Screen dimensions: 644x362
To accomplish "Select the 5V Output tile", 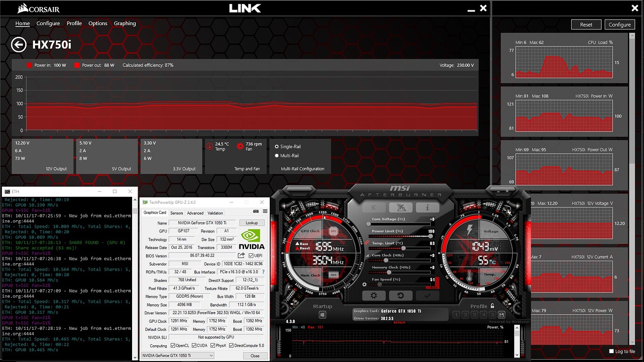I will (x=107, y=156).
